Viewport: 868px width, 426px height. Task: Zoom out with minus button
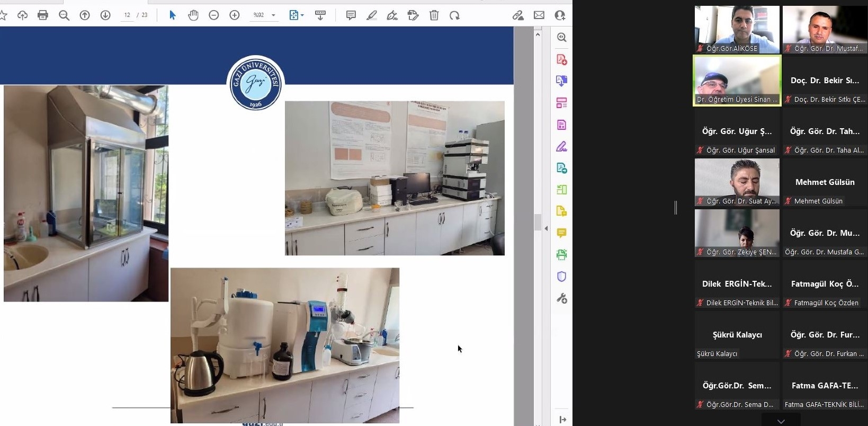click(x=214, y=15)
